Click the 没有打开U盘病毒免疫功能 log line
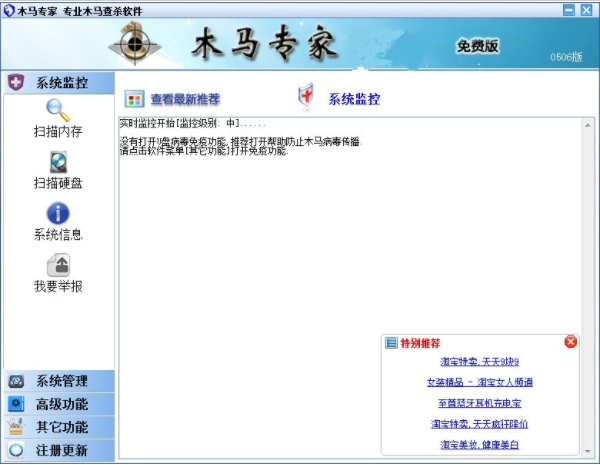 point(241,141)
